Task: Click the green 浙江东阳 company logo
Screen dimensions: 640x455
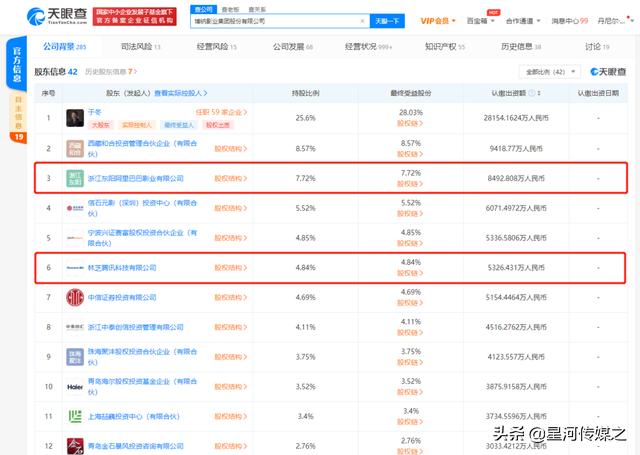Action: 75,178
